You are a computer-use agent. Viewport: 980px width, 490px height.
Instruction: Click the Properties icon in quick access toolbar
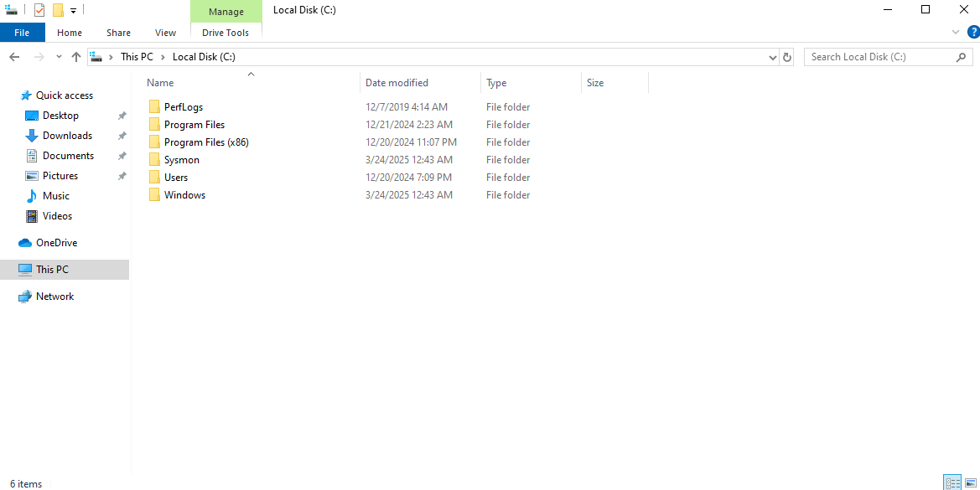39,10
